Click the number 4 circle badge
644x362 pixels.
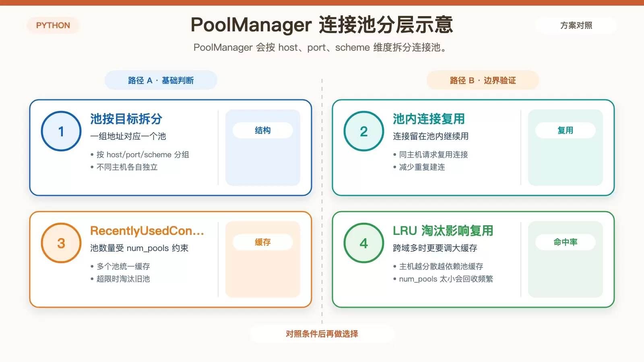364,243
